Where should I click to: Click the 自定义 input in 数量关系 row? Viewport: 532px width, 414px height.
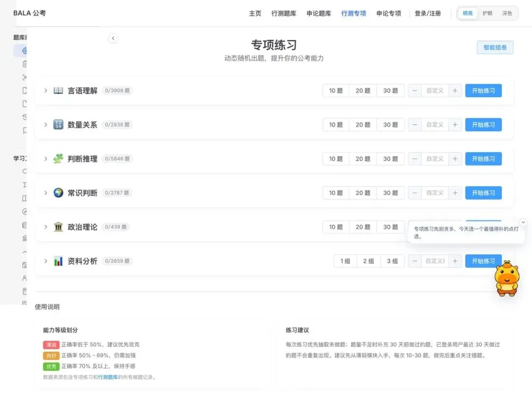pyautogui.click(x=435, y=125)
